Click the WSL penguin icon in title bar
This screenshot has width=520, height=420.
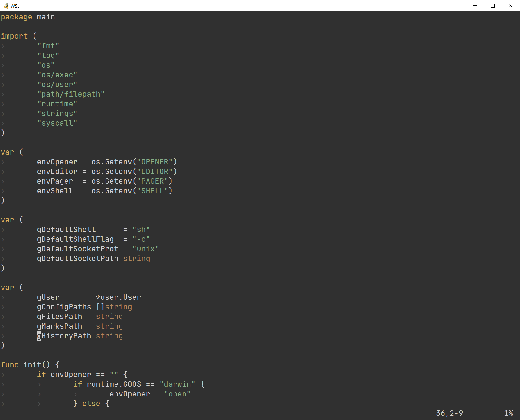click(x=6, y=6)
